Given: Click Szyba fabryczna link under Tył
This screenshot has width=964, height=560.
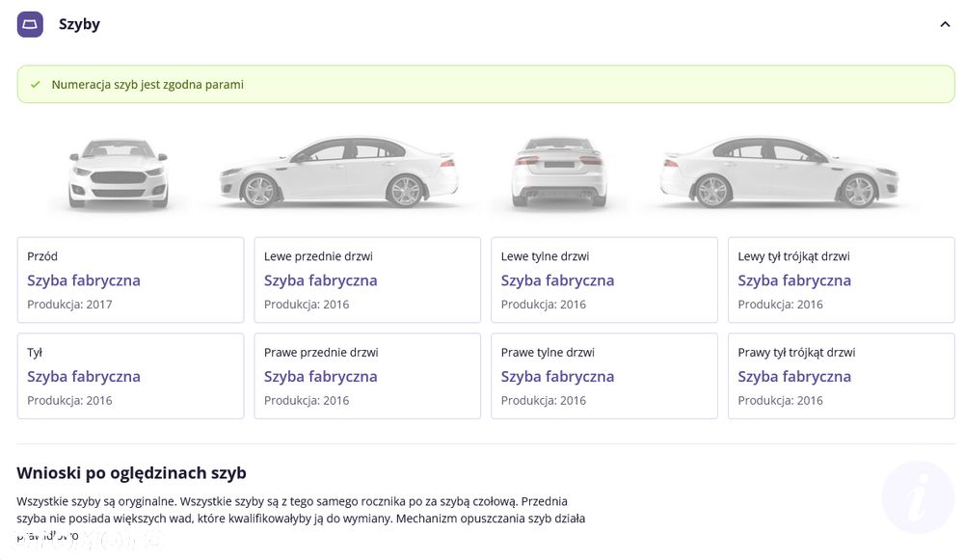Looking at the screenshot, I should (84, 376).
